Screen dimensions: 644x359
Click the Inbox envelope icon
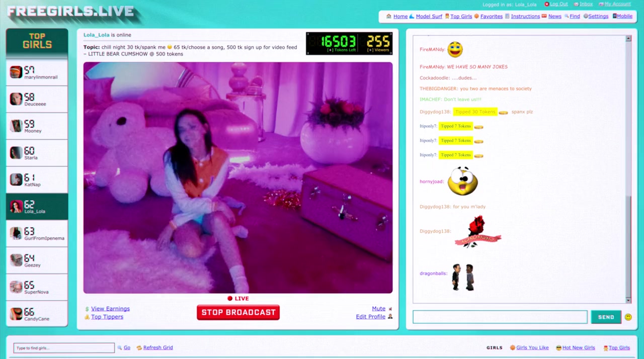[576, 4]
